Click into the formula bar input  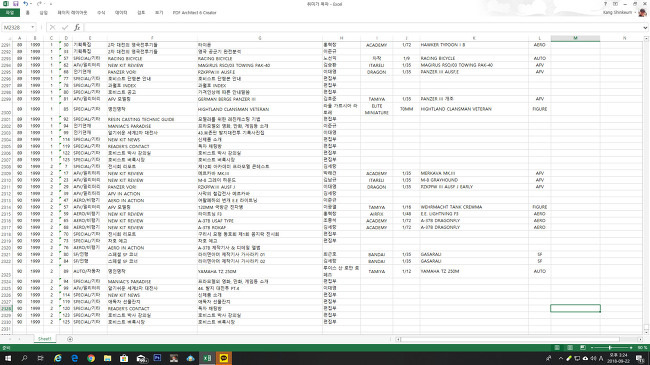pos(363,27)
